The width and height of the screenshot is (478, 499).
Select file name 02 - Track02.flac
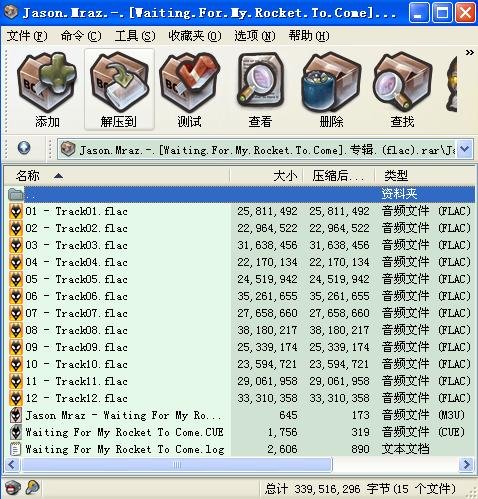coord(77,228)
